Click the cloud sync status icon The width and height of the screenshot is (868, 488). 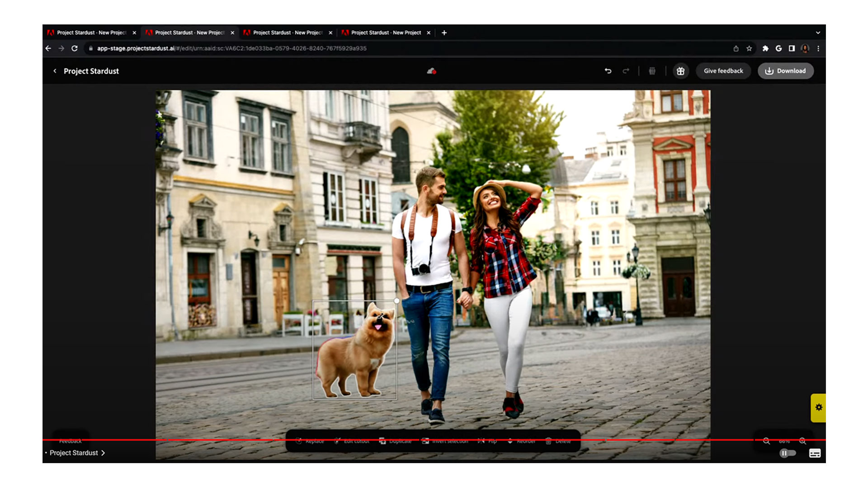(431, 71)
